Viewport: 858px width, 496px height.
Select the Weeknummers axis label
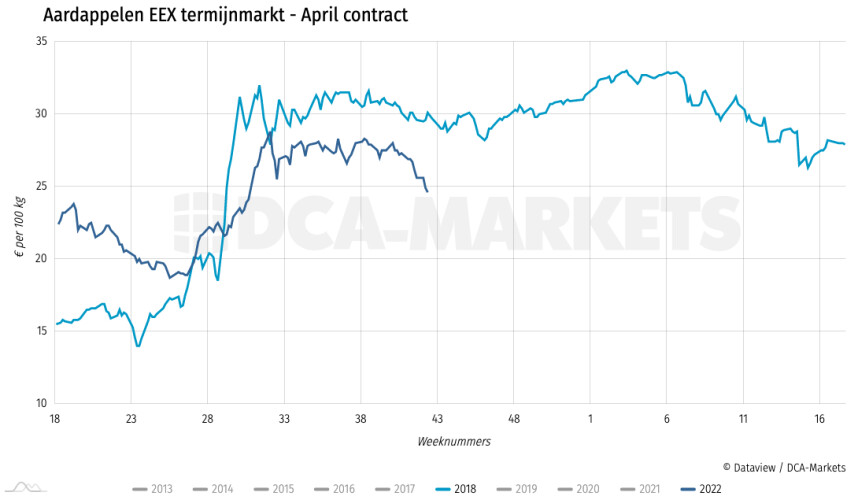(453, 441)
